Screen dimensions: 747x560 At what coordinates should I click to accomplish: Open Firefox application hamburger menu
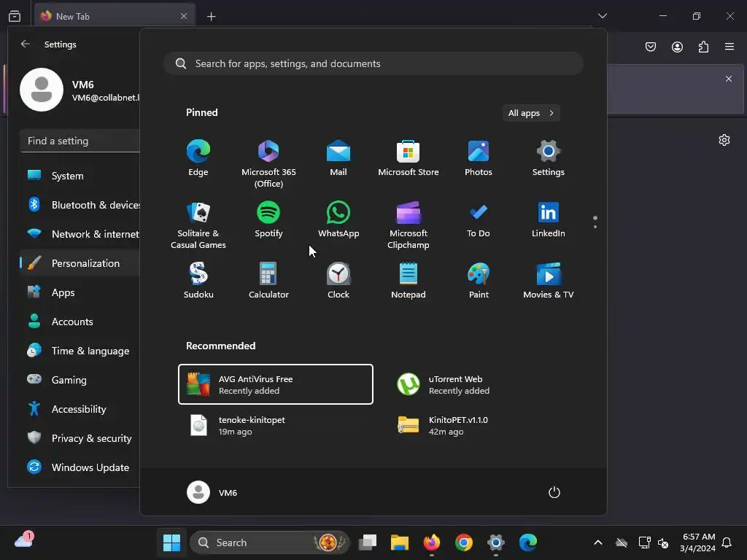pos(729,47)
